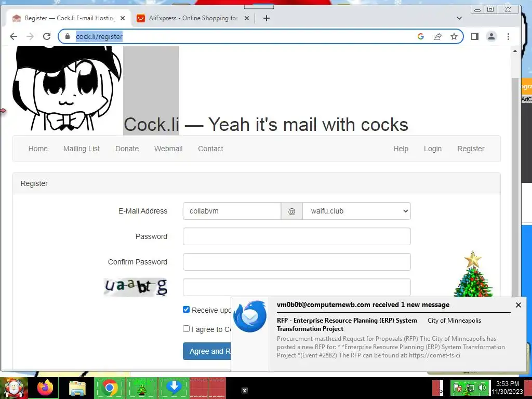Reload the cock.li register page

(47, 36)
